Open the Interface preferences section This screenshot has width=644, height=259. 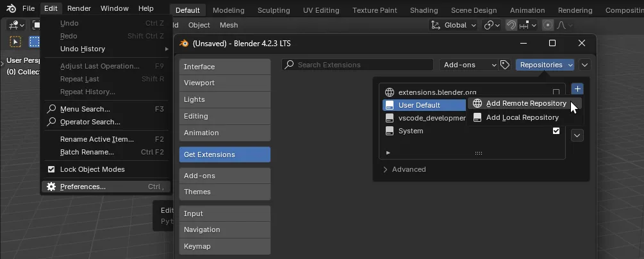click(x=225, y=67)
